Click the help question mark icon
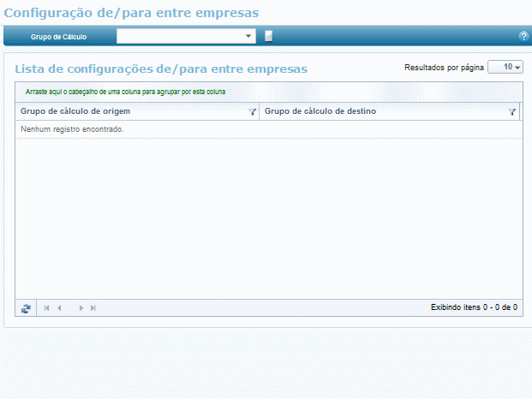This screenshot has width=532, height=399. (x=523, y=37)
